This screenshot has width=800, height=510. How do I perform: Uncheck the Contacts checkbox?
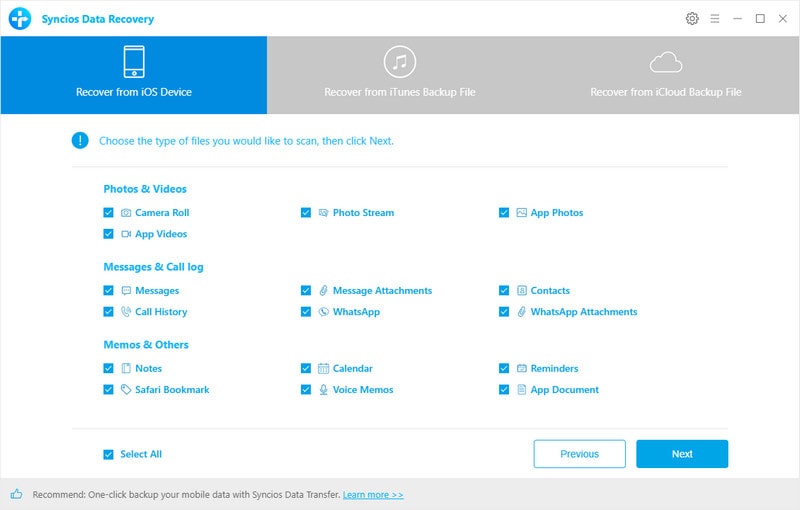(x=504, y=291)
